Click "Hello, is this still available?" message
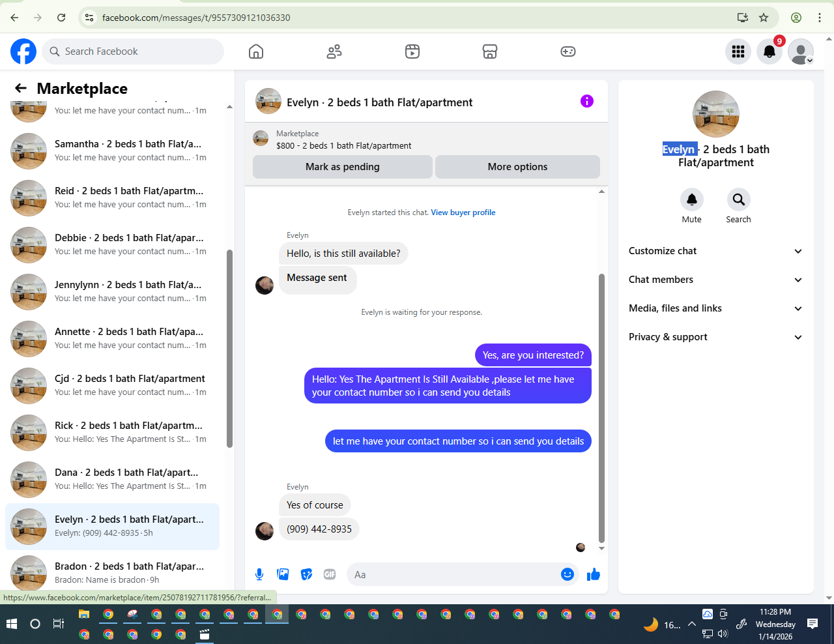 [343, 254]
